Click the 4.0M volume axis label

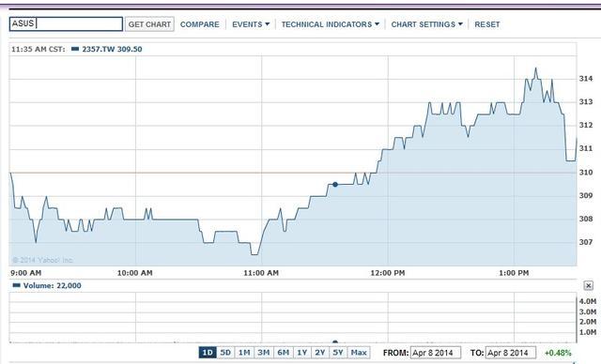point(588,301)
